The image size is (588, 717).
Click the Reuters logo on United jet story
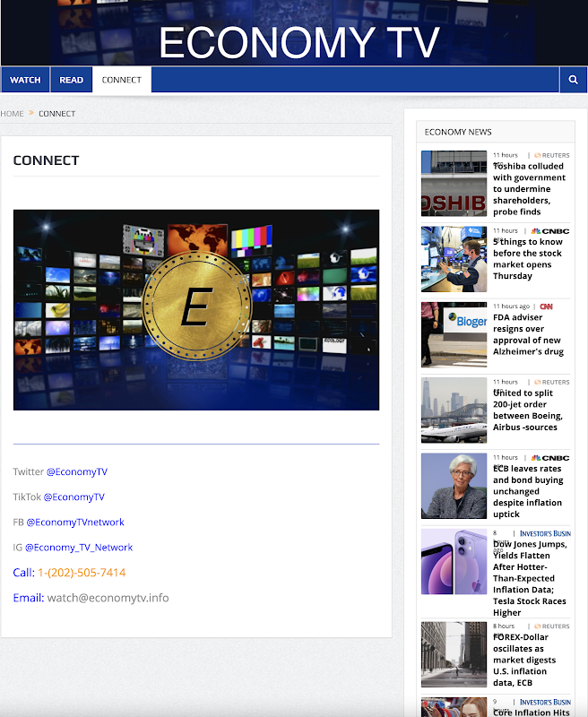click(552, 382)
